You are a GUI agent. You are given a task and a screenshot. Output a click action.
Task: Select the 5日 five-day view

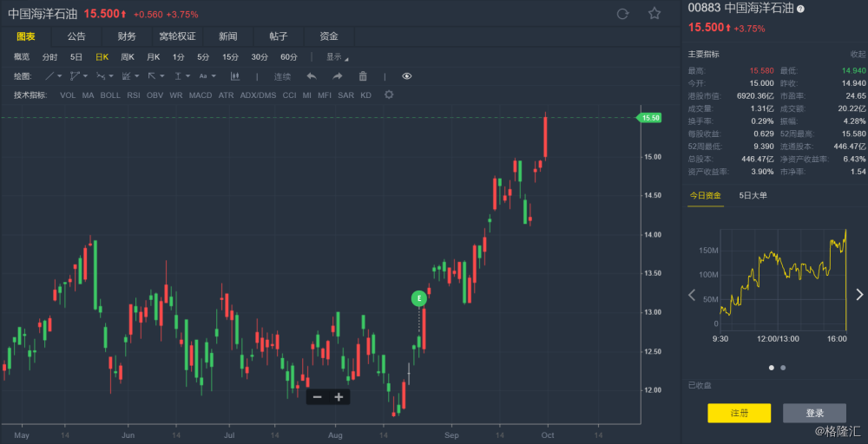(x=76, y=57)
